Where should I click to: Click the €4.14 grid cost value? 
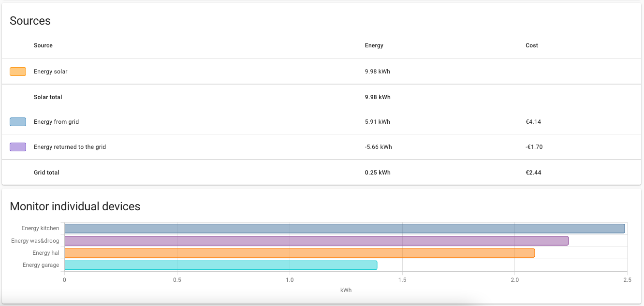click(x=533, y=122)
